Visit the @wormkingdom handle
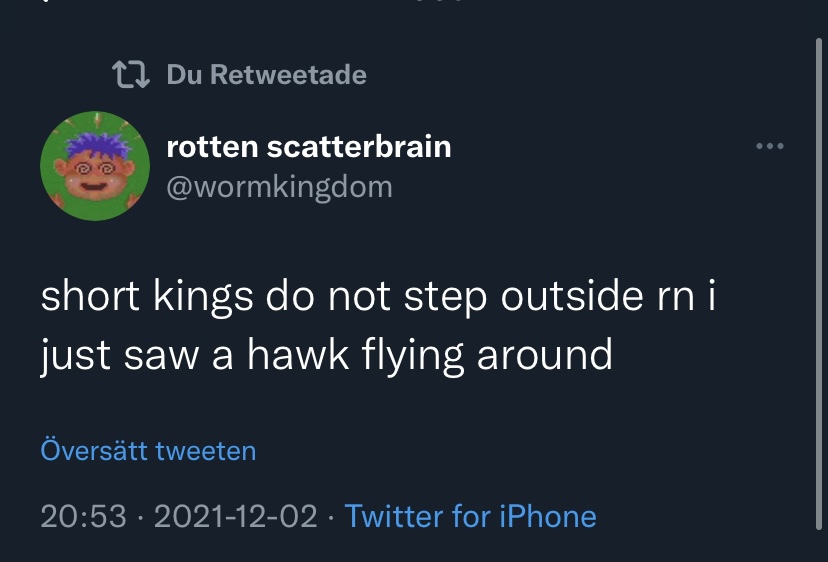 (x=279, y=187)
